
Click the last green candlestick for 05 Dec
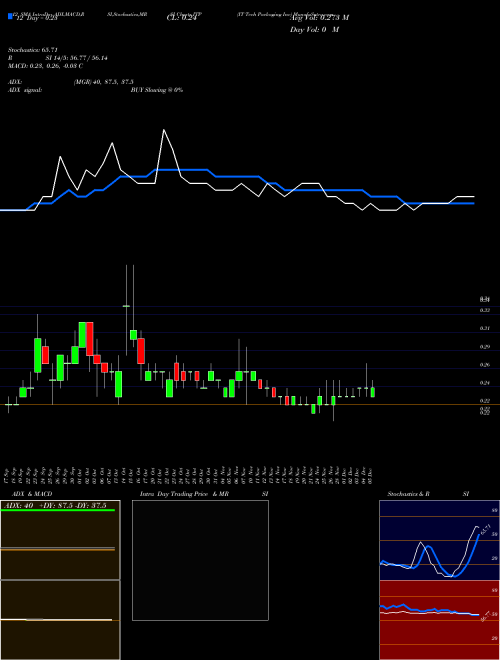click(372, 392)
